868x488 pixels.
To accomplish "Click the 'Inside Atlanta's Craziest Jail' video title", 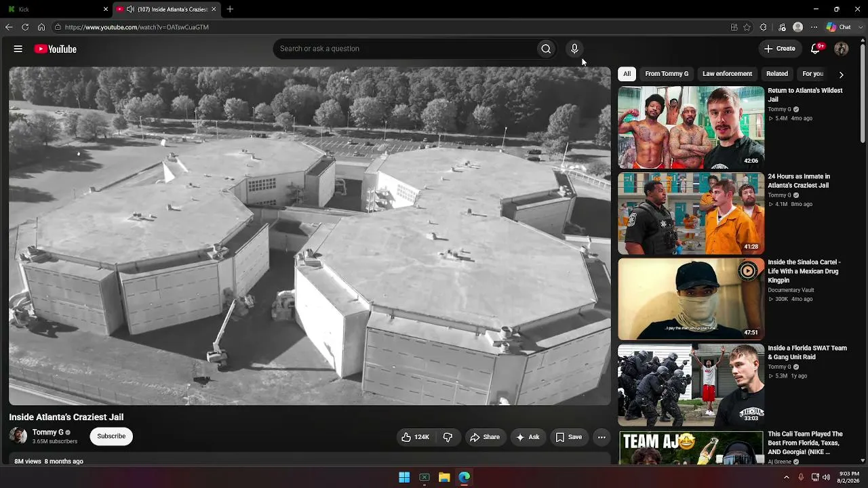I will coord(66,418).
